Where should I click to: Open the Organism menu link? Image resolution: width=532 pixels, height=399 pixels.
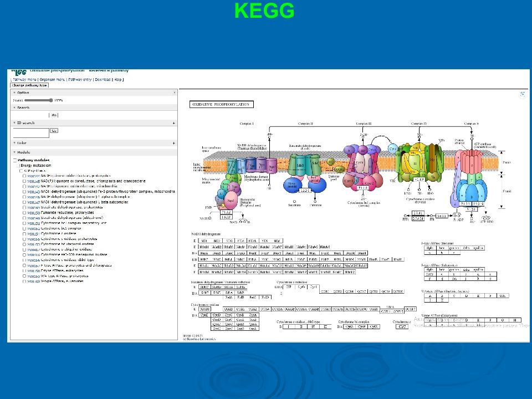(x=52, y=79)
